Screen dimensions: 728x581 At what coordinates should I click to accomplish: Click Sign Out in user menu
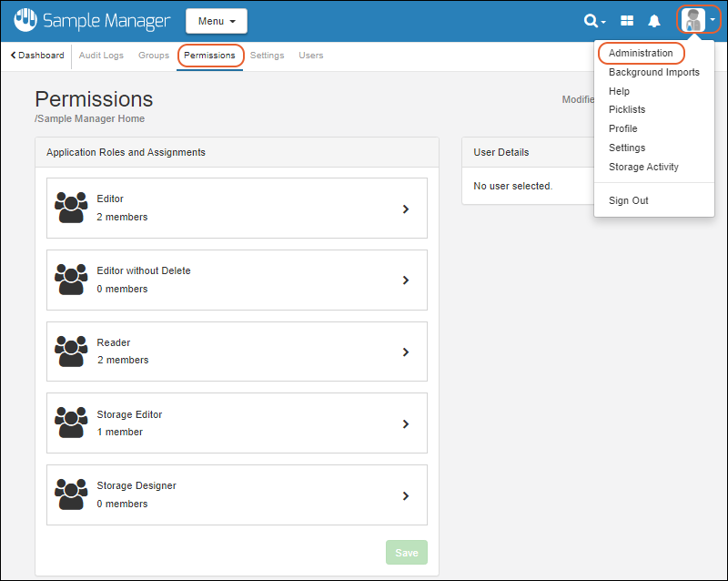click(628, 200)
